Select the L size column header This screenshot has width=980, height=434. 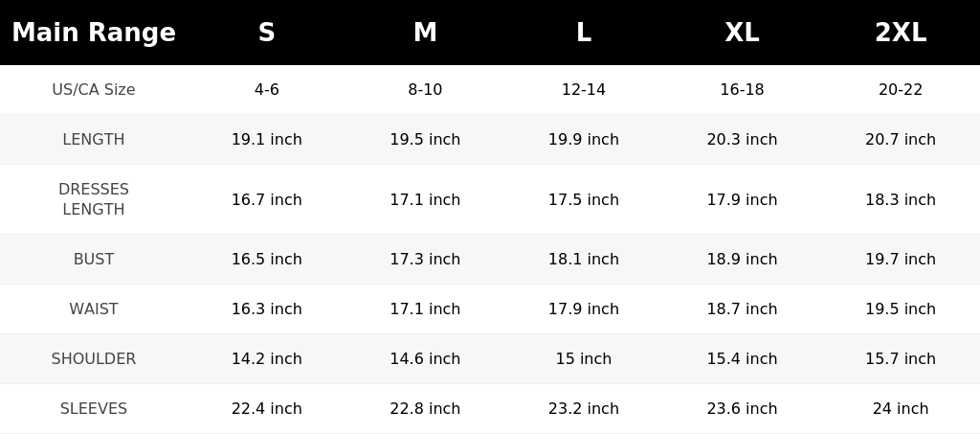coord(584,33)
